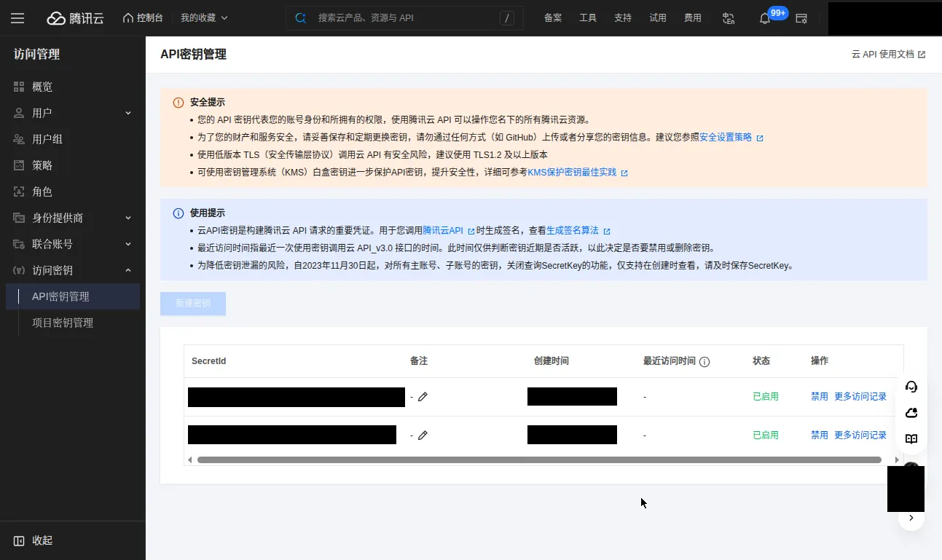
Task: Open the 备案 header menu
Action: (553, 18)
